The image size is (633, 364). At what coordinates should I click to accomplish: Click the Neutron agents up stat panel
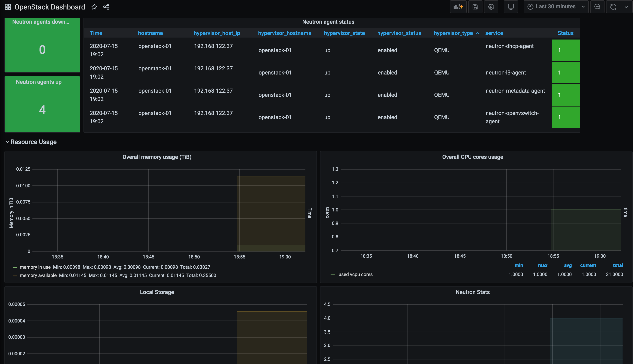42,105
